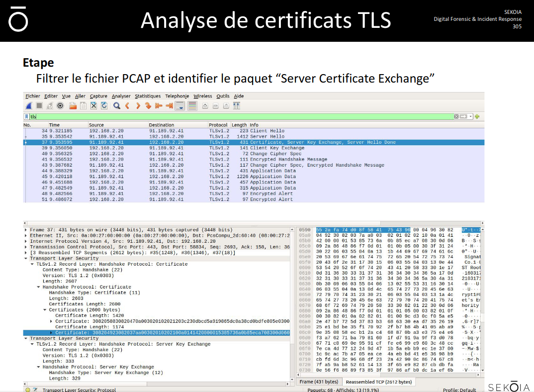534x392 pixels.
Task: Go back to the previous packet
Action: [127, 105]
